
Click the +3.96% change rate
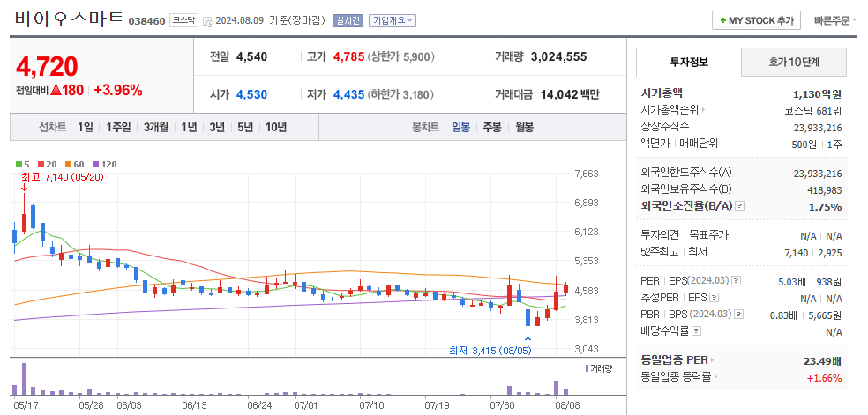(118, 91)
